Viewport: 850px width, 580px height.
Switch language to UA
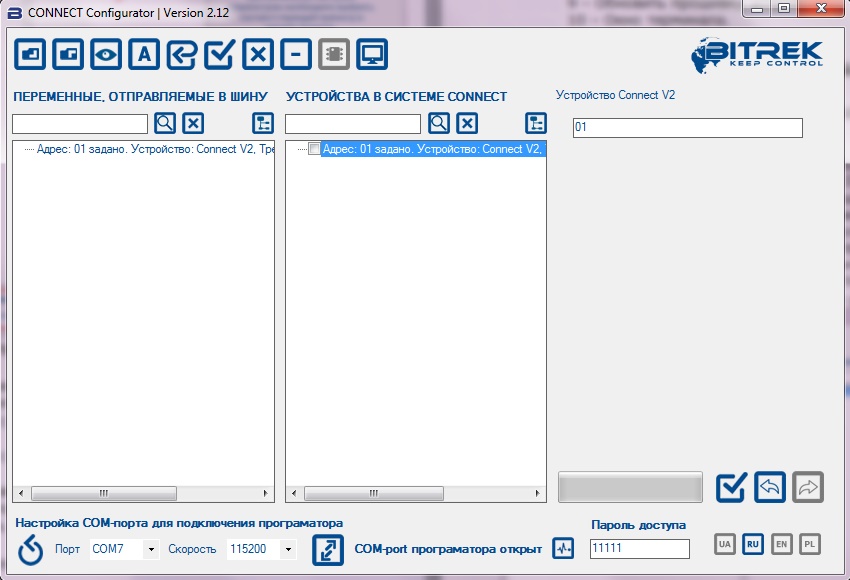pyautogui.click(x=725, y=544)
